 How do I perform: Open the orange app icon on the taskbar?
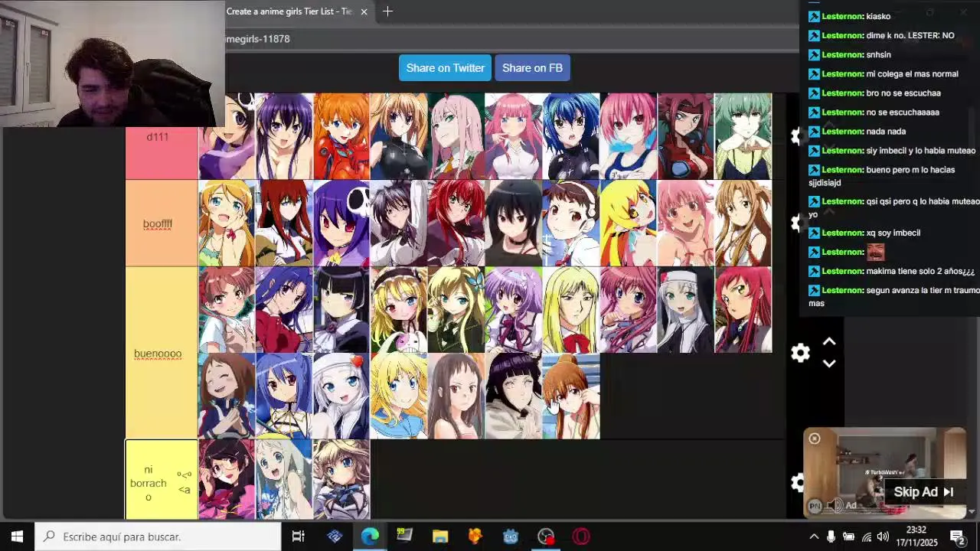pyautogui.click(x=475, y=536)
